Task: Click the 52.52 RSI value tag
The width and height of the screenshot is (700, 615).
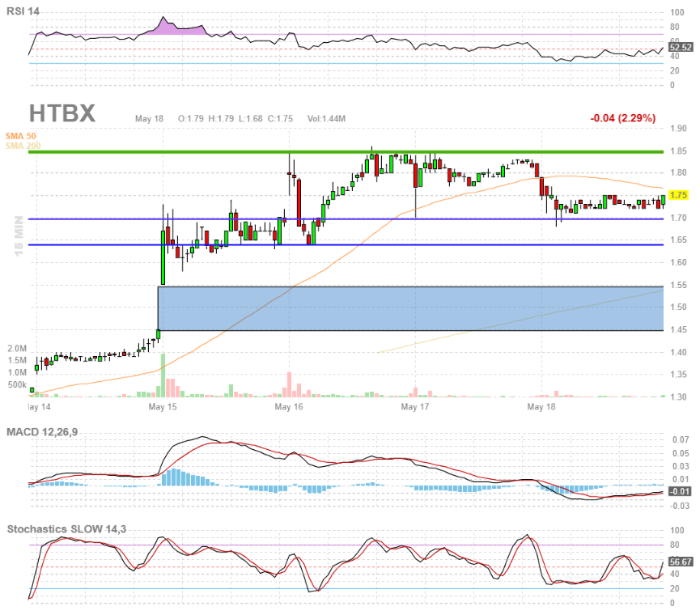Action: 680,47
